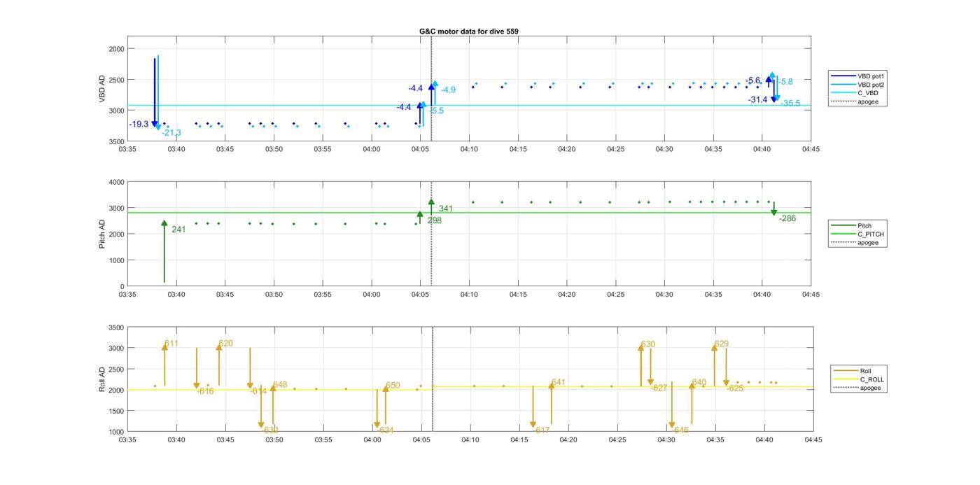Viewport: 980px width, 485px height.
Task: Click the '620' roll annotation
Action: pos(226,344)
